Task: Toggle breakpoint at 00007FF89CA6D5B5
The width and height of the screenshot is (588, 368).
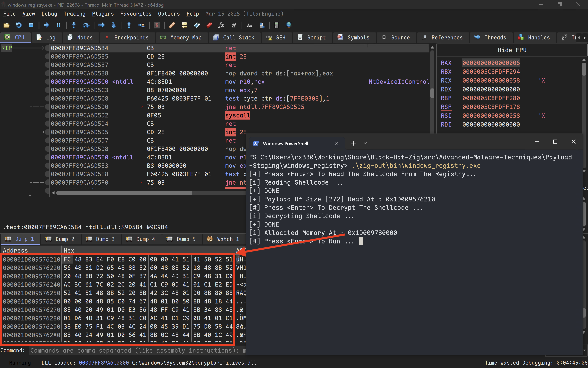Action: click(47, 56)
